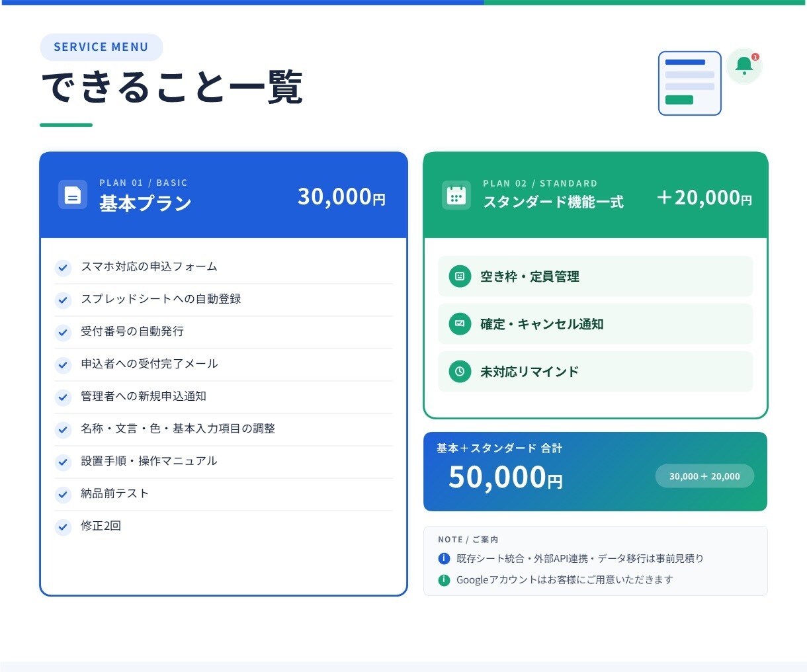Select the 空き枠・定員管理 feature card
Screen dimensions: 807x672
[595, 276]
